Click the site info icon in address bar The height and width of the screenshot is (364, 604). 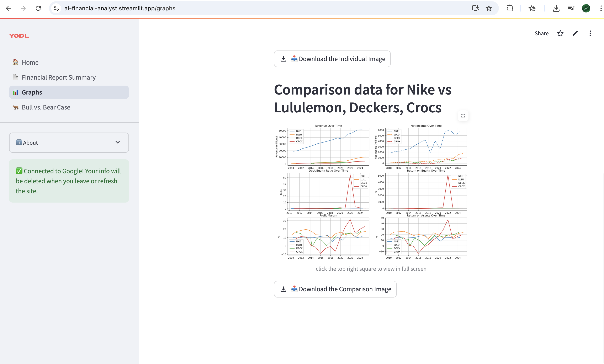tap(56, 8)
